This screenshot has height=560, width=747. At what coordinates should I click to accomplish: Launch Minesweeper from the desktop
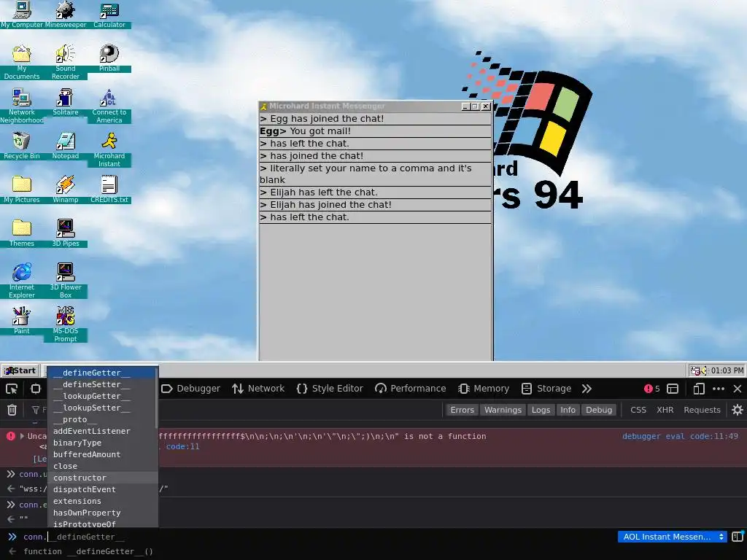(66, 15)
